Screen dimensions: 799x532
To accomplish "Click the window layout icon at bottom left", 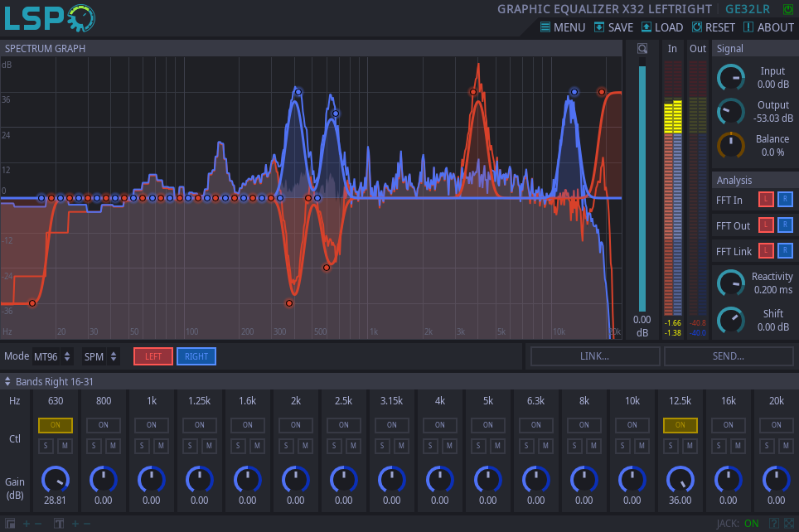I will pyautogui.click(x=10, y=524).
